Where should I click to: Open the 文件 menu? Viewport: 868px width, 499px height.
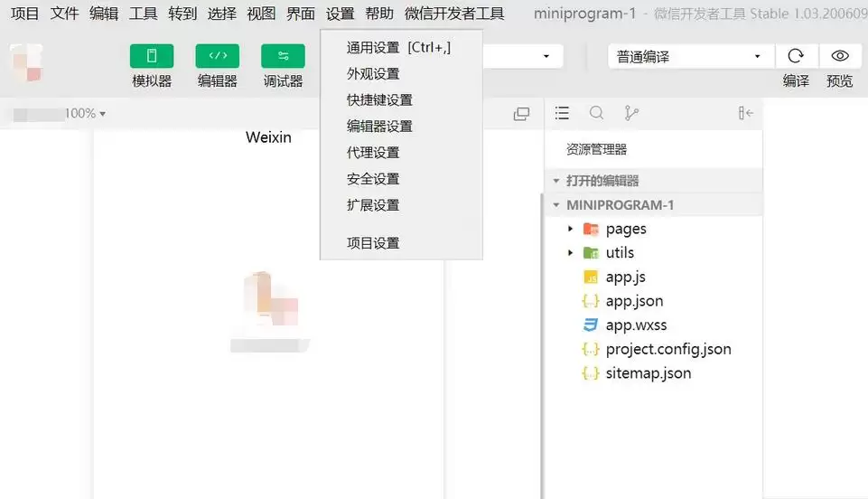(x=64, y=14)
